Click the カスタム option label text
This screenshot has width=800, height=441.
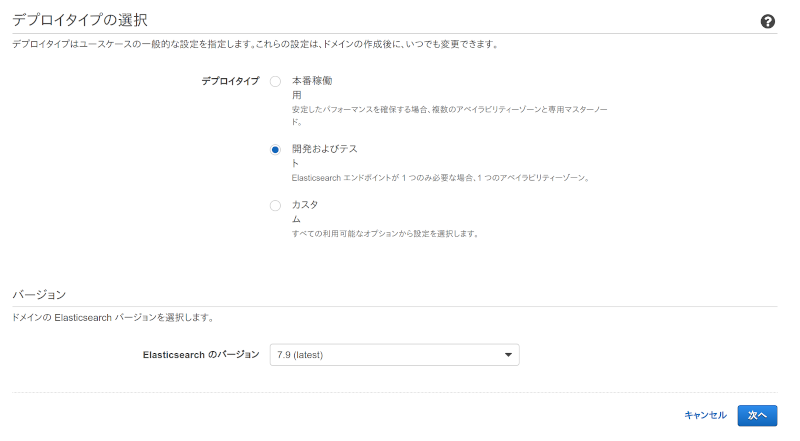tap(305, 212)
